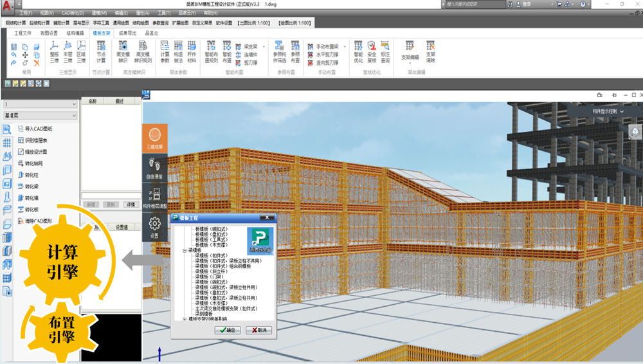Open the 基准层 layer dropdown
The width and height of the screenshot is (643, 364).
[40, 115]
